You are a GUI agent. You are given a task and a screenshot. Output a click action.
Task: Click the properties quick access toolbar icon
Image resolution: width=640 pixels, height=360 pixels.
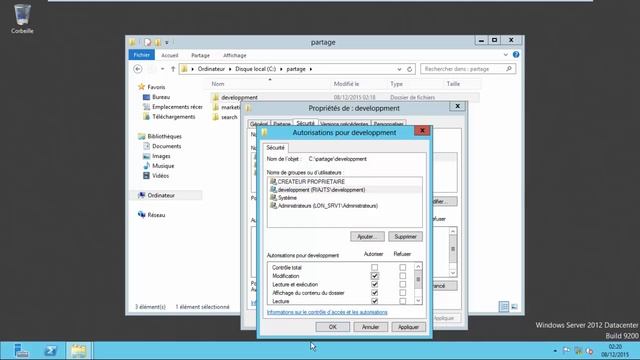[x=148, y=42]
